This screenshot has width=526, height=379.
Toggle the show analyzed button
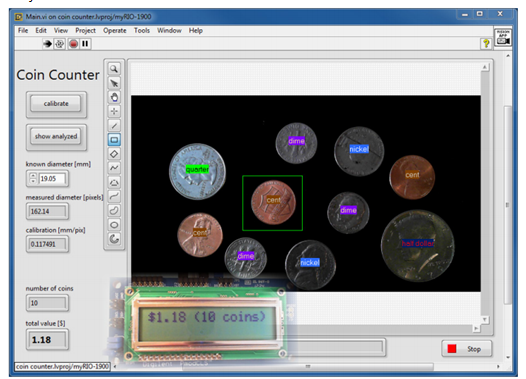pos(56,136)
